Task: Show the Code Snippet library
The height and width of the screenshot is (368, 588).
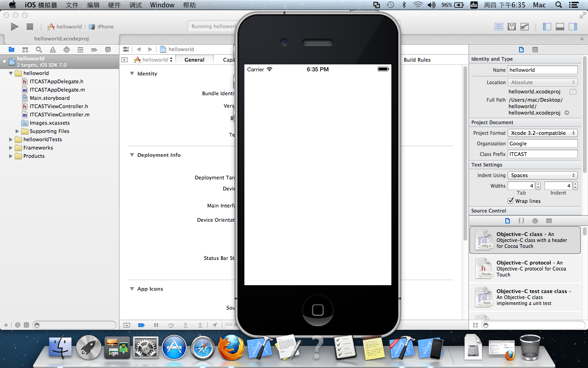Action: (x=521, y=221)
